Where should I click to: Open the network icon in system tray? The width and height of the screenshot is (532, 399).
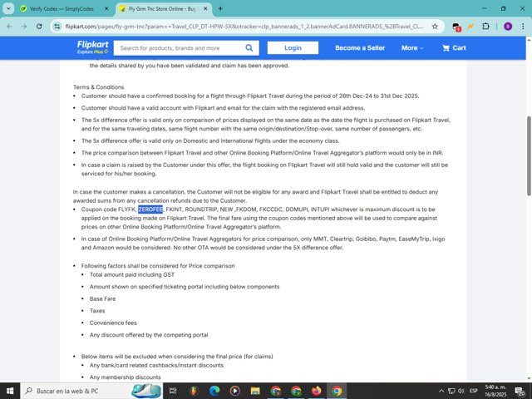451,391
